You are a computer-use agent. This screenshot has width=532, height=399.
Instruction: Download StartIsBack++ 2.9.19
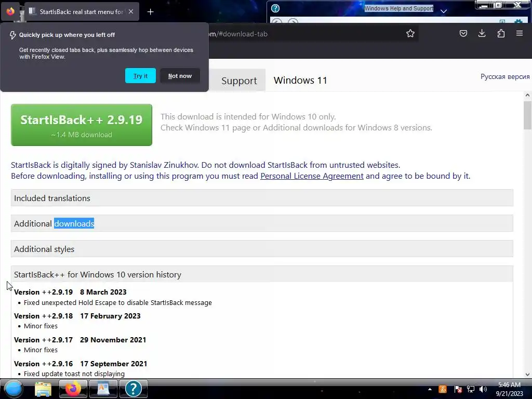pyautogui.click(x=82, y=125)
